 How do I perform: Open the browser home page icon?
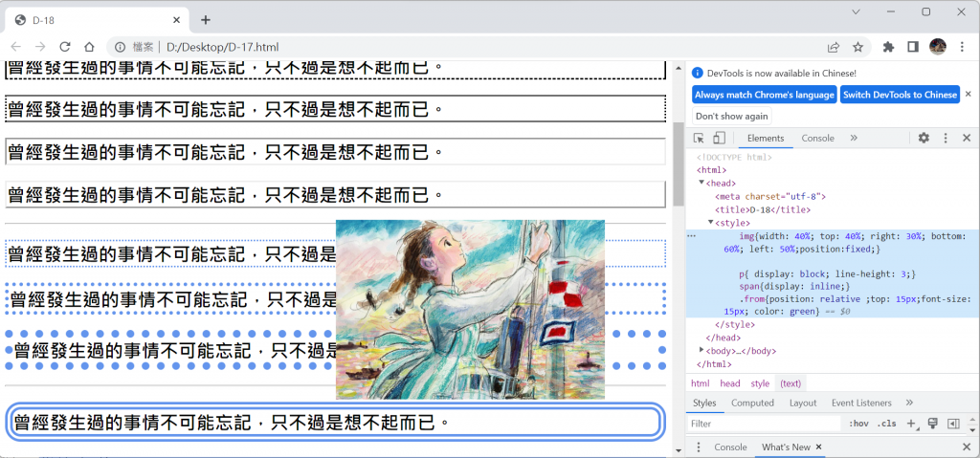(89, 47)
